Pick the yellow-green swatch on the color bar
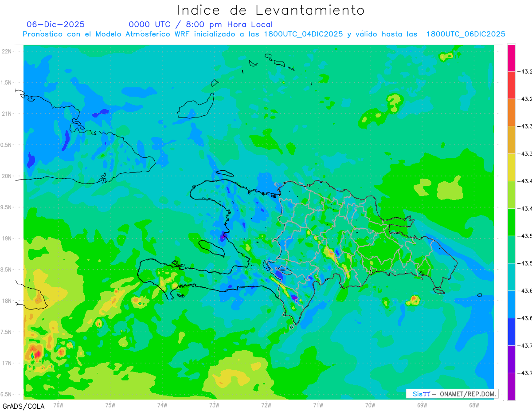532x411 pixels. [x=511, y=195]
